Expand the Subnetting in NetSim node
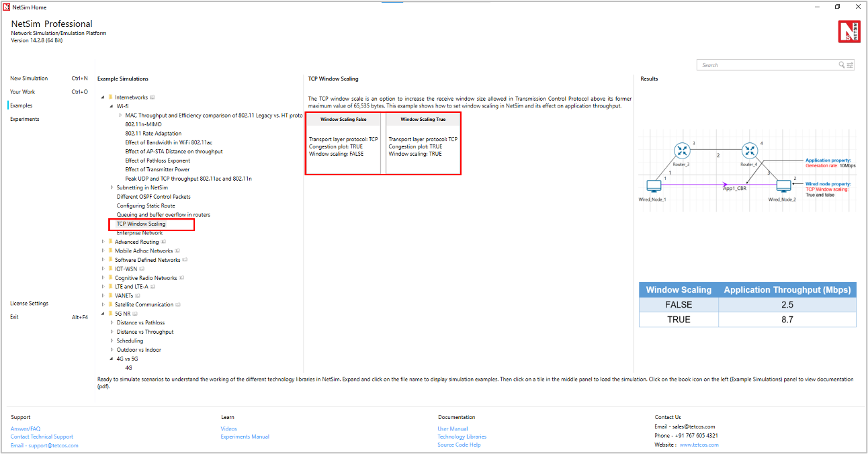Screen dimensions: 868x454 [x=112, y=188]
